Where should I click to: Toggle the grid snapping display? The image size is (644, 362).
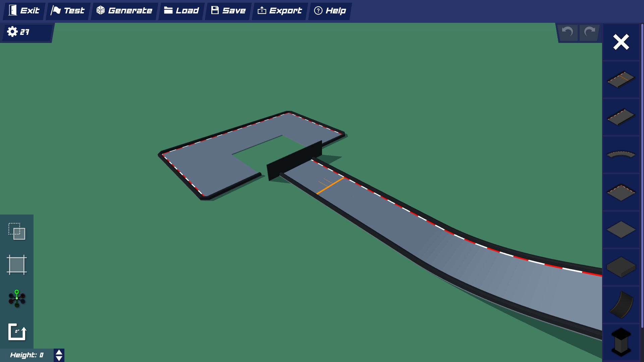(x=17, y=265)
